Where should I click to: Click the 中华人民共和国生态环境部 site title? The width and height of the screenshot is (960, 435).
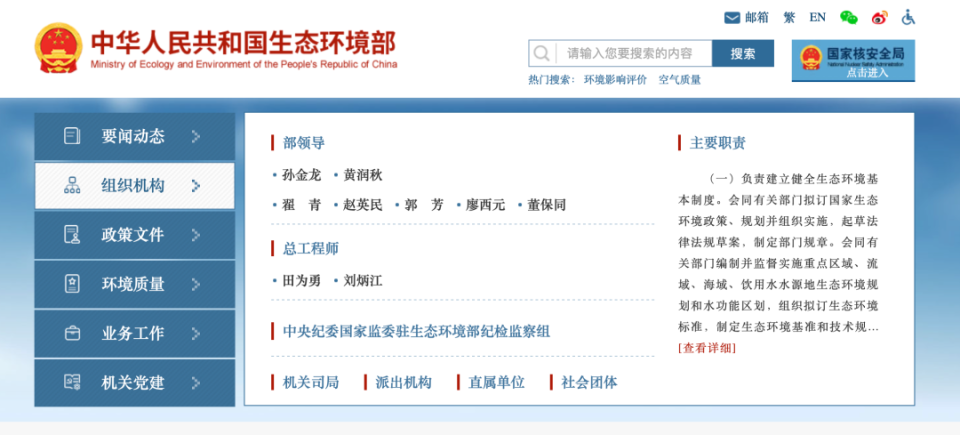pyautogui.click(x=244, y=43)
